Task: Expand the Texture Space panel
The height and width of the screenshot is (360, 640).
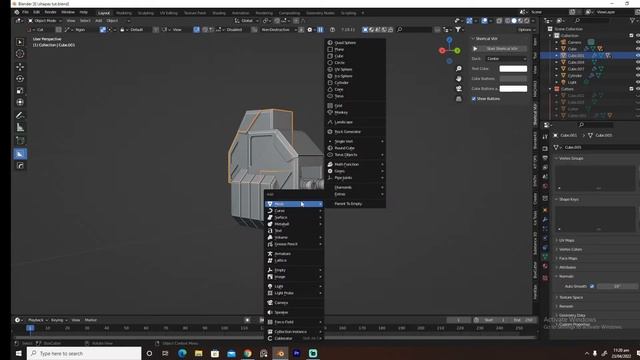Action: click(570, 298)
